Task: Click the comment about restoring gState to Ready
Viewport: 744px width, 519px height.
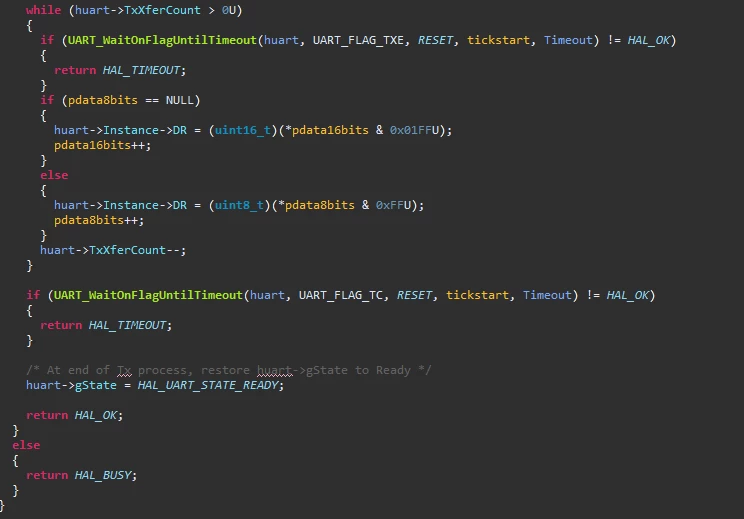Action: tap(229, 370)
